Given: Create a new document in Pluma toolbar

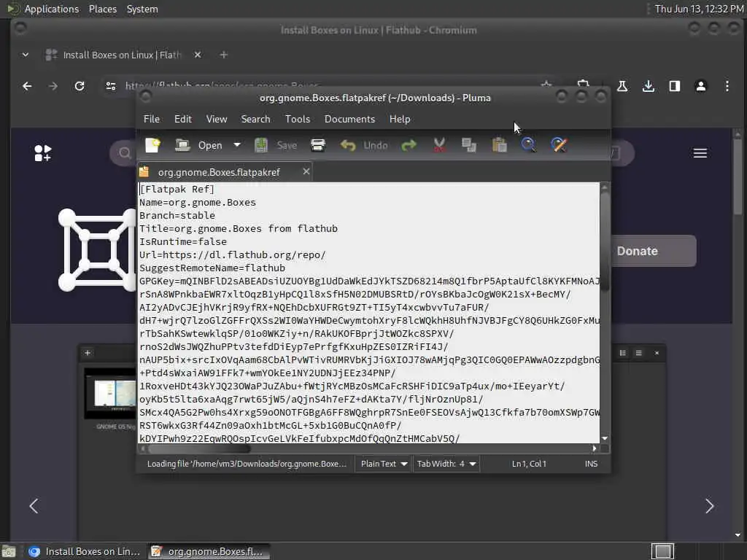Looking at the screenshot, I should coord(153,145).
